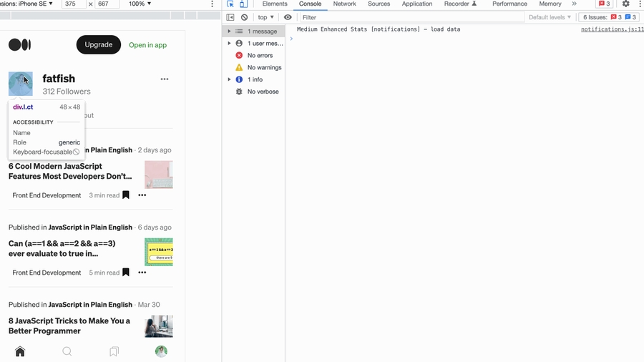
Task: Toggle the device toolbar icon
Action: 243,4
